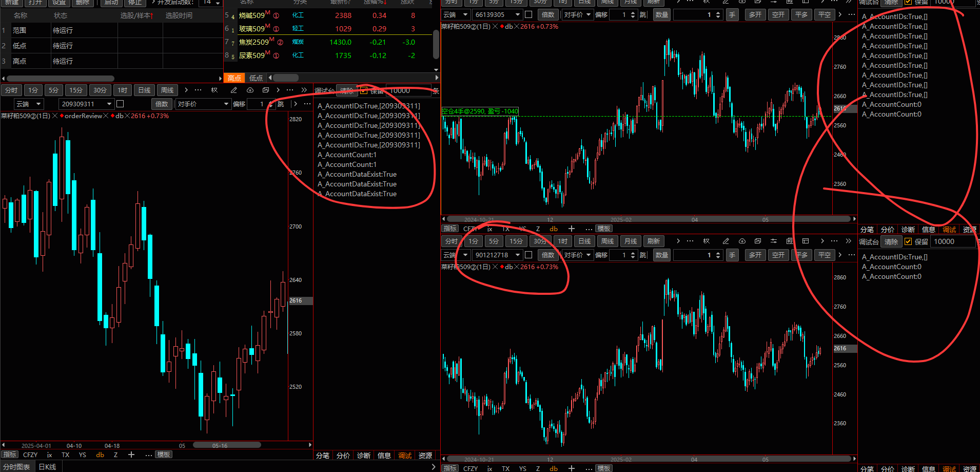The height and width of the screenshot is (472, 980).
Task: Toggle the 保留 checkbox in bottom-right debug console
Action: click(908, 241)
